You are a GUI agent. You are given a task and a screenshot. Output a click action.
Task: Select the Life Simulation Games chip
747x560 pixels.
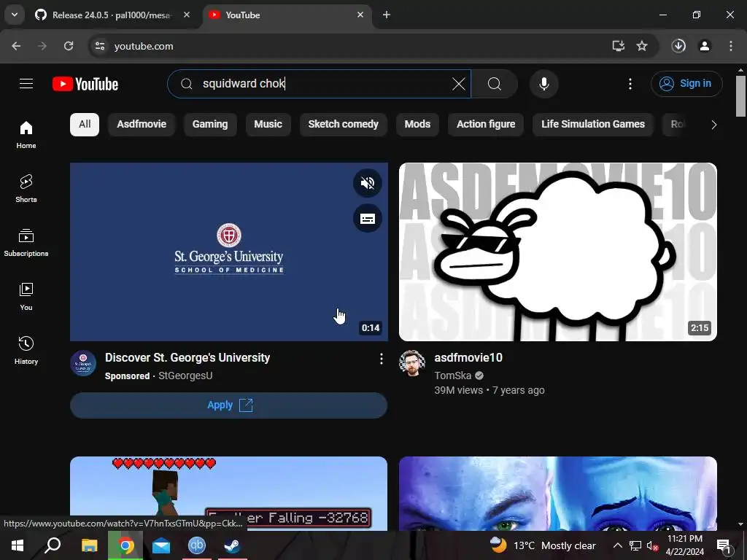click(x=593, y=124)
